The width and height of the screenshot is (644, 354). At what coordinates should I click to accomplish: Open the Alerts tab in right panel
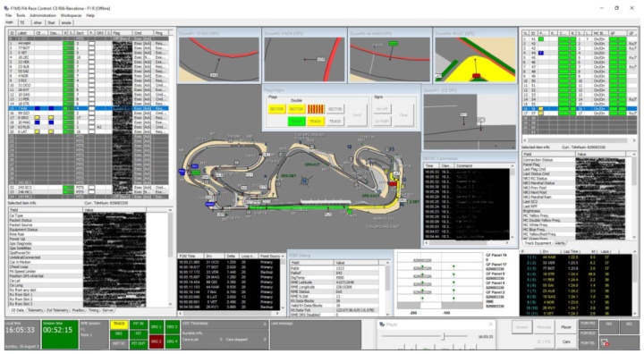coord(560,243)
